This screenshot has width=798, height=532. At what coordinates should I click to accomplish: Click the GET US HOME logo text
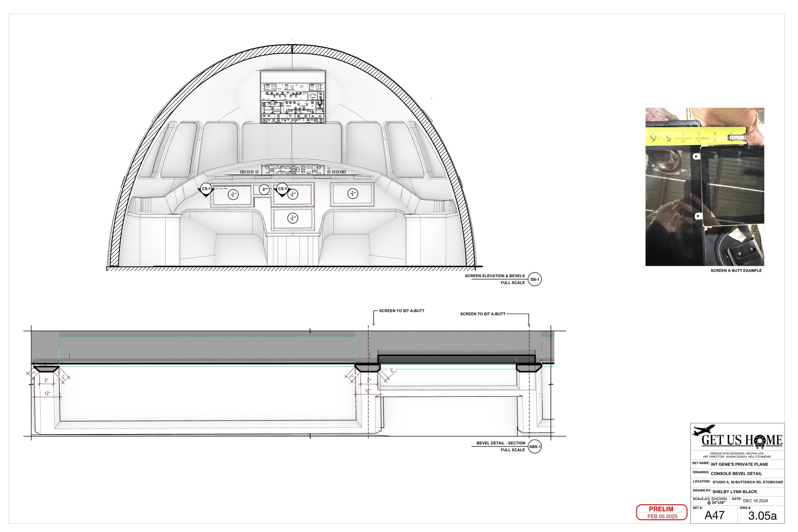coord(742,440)
